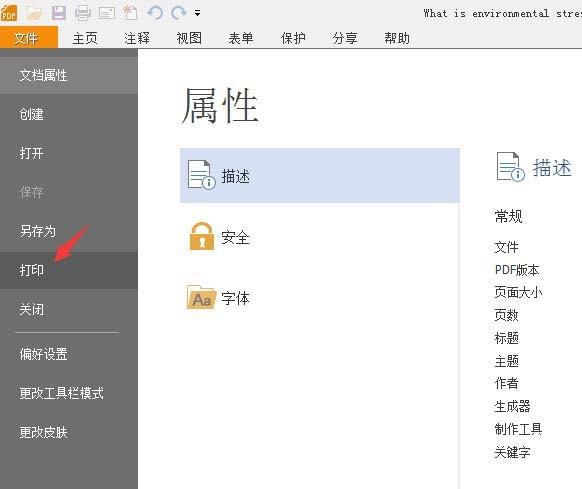This screenshot has height=489, width=582.
Task: Click the 标题 property label
Action: click(506, 338)
